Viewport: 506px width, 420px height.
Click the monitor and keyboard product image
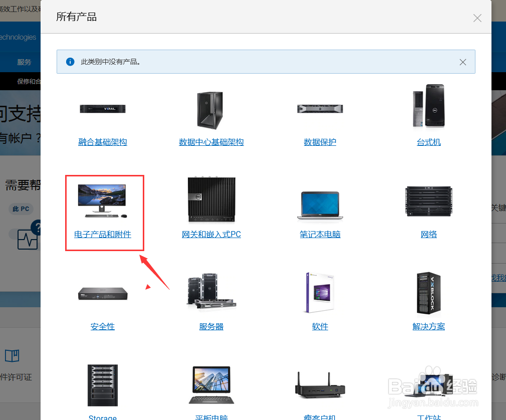click(102, 201)
